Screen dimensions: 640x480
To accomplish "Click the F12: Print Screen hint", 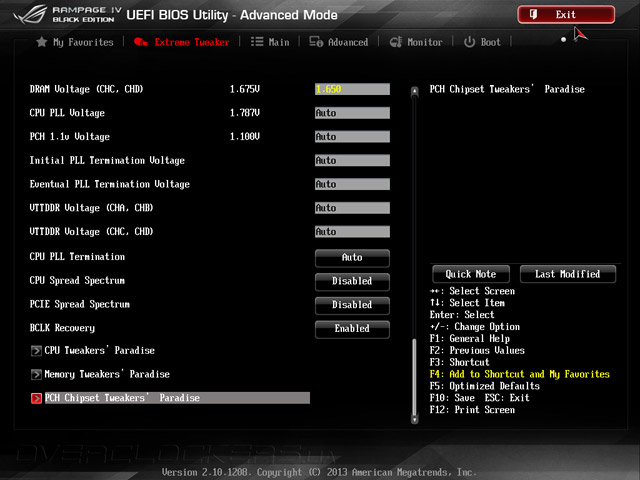I will click(x=472, y=410).
